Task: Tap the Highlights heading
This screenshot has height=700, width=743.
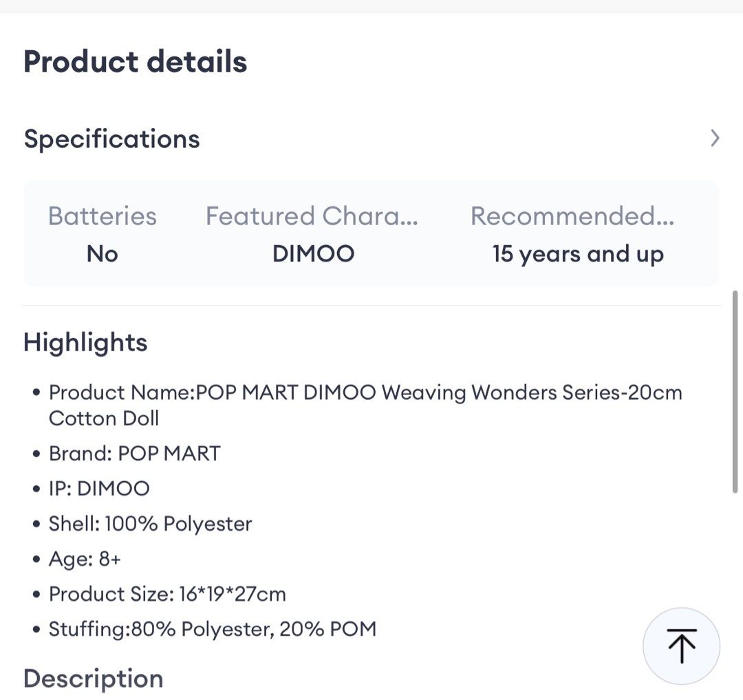Action: tap(85, 342)
